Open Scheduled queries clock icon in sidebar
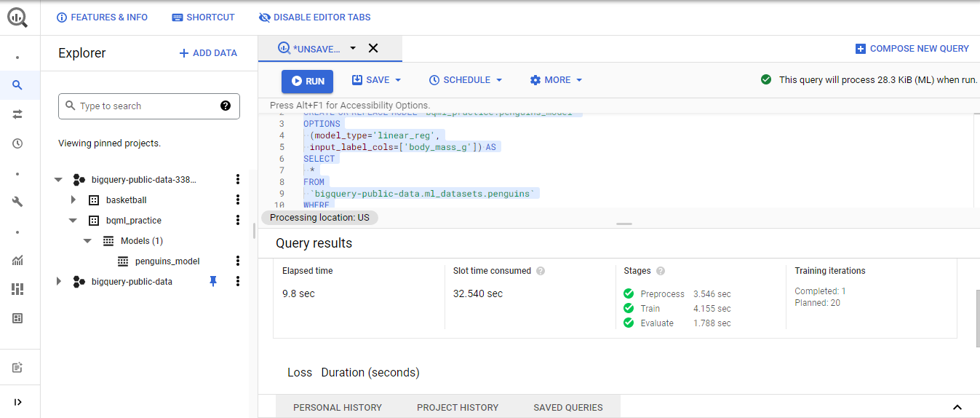 coord(17,143)
